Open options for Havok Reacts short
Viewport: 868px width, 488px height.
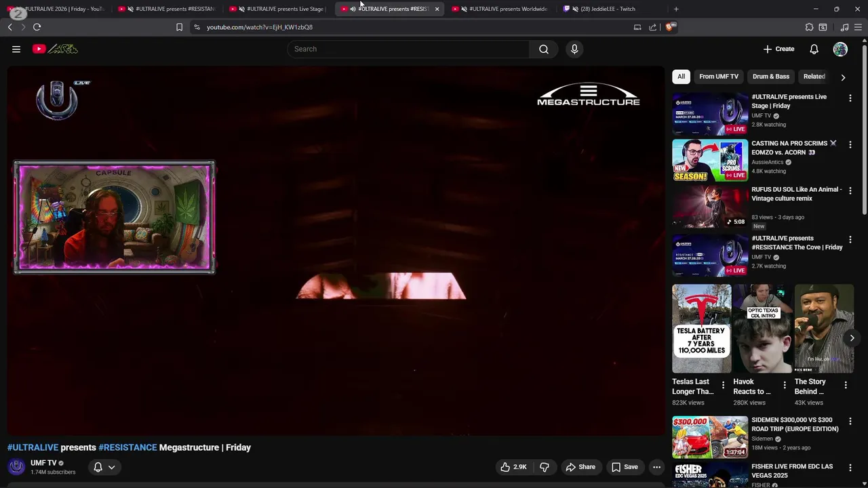[x=785, y=385]
